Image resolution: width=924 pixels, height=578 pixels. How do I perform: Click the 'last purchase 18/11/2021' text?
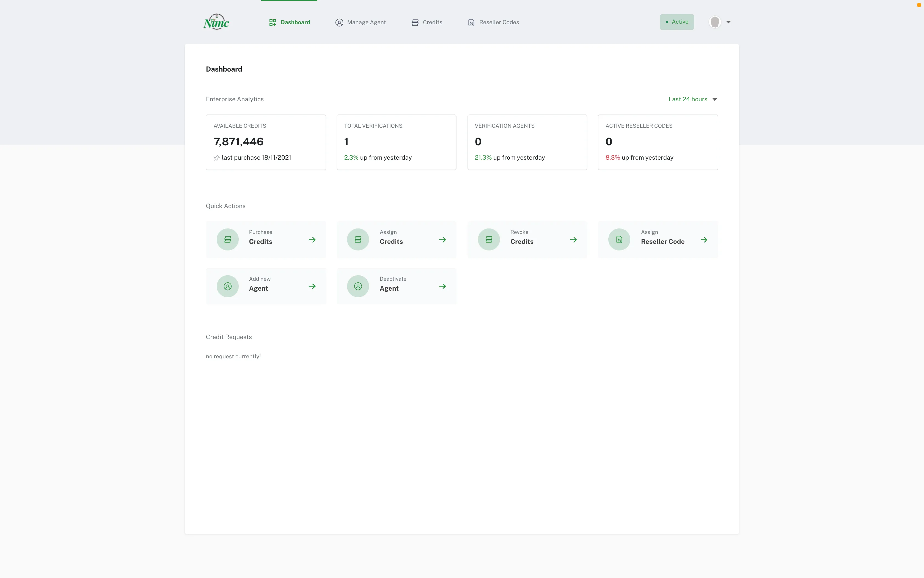point(256,157)
